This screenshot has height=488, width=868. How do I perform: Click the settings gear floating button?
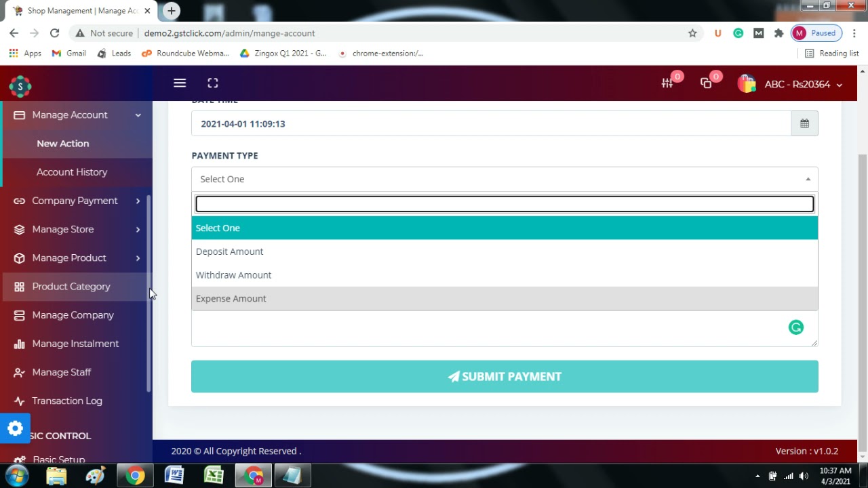(15, 428)
